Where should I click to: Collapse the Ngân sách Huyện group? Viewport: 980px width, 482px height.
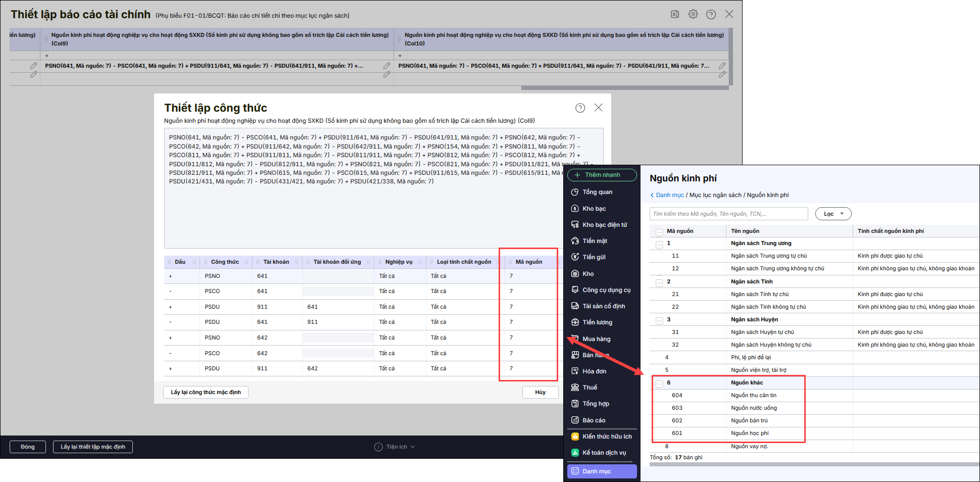pos(659,320)
